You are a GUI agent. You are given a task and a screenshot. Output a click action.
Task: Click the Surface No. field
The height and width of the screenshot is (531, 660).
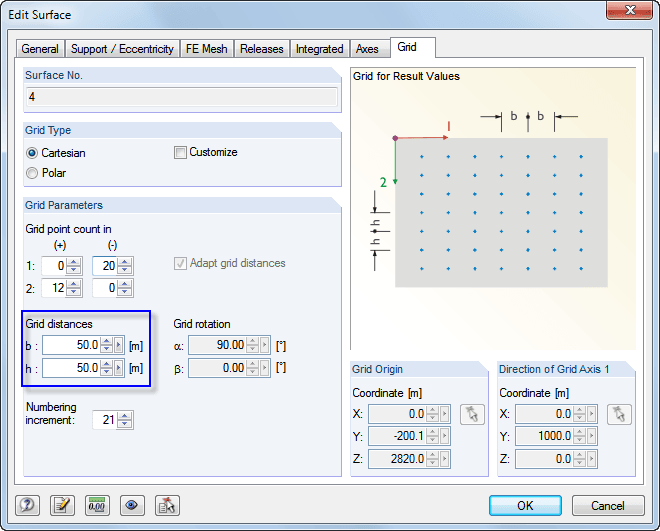(x=182, y=97)
